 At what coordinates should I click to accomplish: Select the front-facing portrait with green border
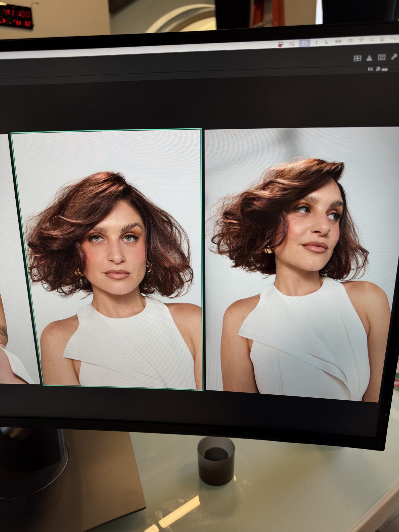107,259
